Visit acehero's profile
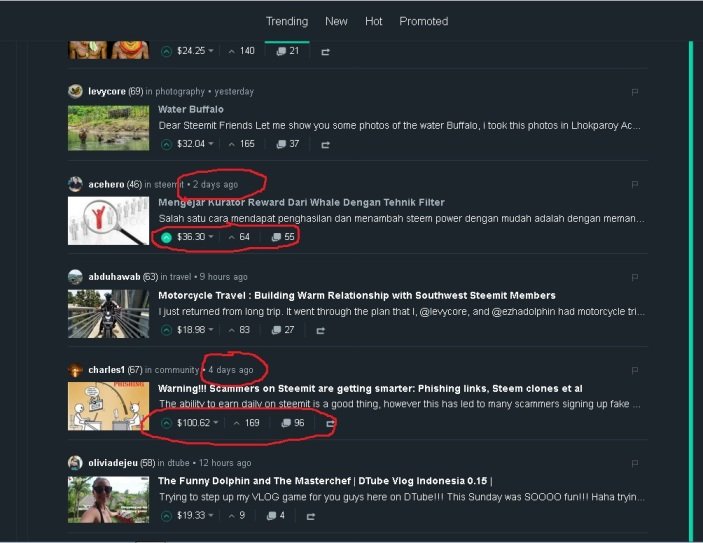The width and height of the screenshot is (703, 543). [x=106, y=184]
